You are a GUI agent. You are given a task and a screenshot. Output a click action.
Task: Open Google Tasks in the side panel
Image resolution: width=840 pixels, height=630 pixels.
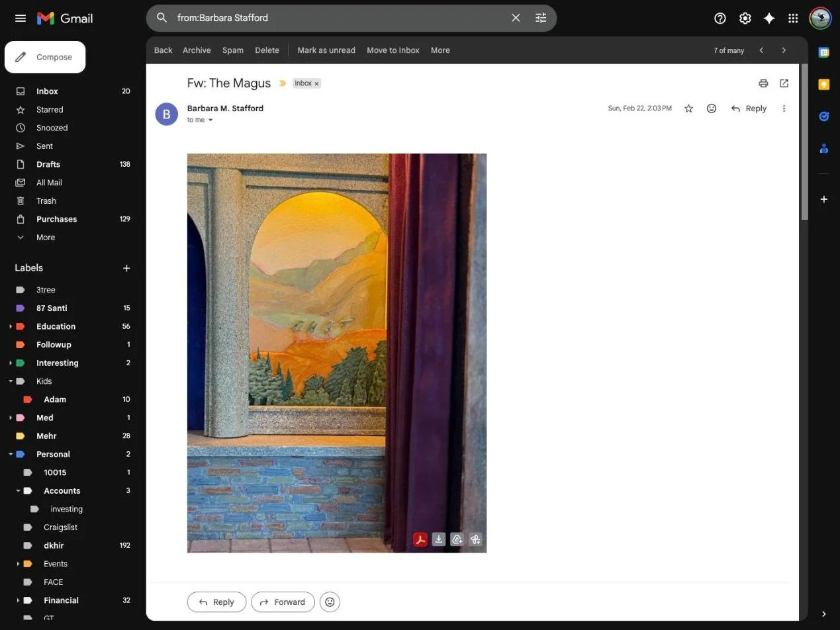click(x=824, y=116)
